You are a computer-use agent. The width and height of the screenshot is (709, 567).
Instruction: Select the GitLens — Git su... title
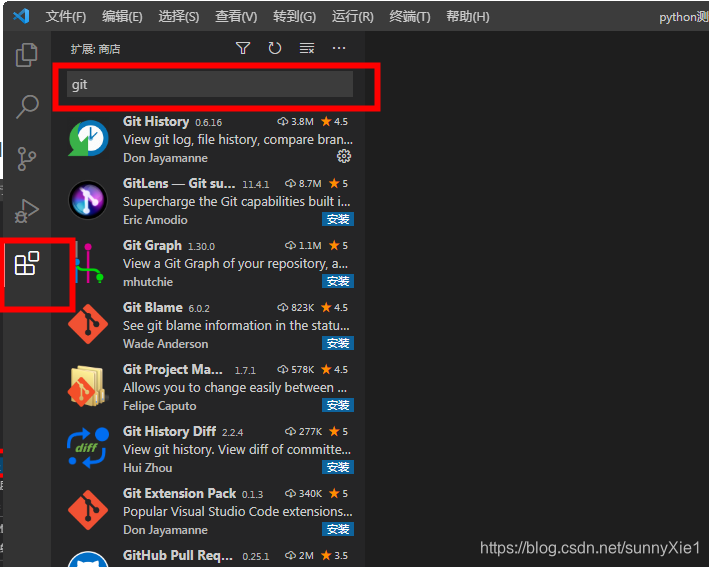[x=179, y=183]
